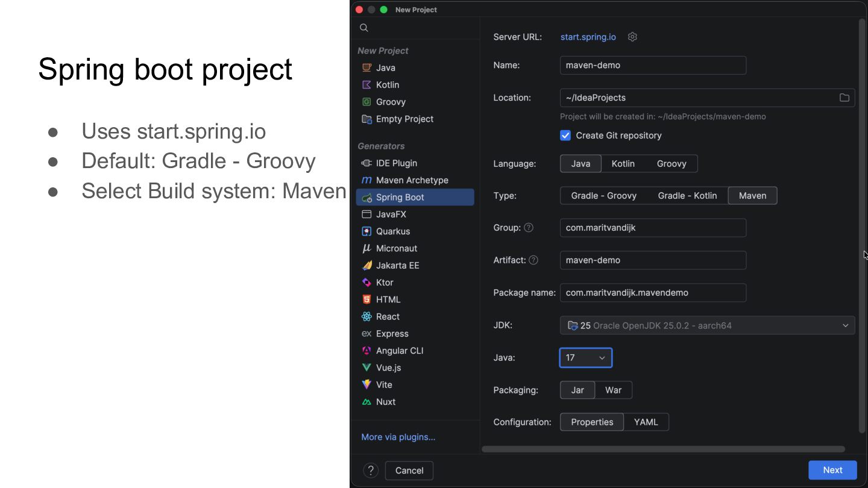
Task: Set Language to Java
Action: click(580, 164)
